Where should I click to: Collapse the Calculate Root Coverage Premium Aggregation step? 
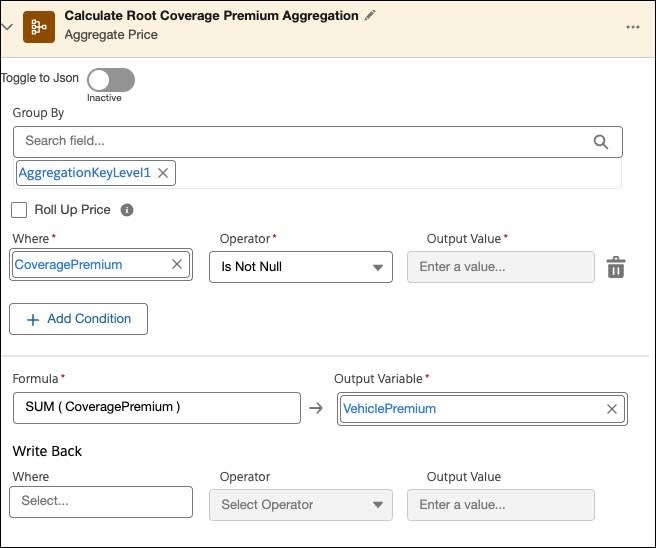coord(7,27)
